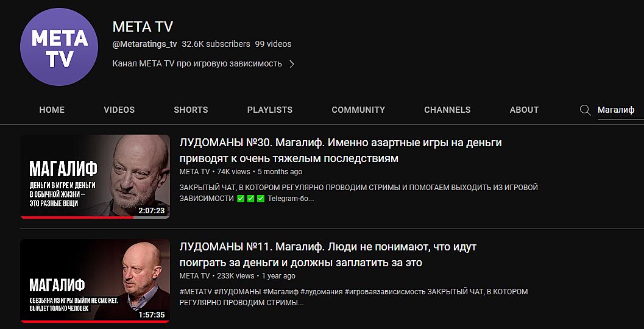Switch to the VIDEOS tab
The height and width of the screenshot is (329, 644).
click(x=119, y=110)
